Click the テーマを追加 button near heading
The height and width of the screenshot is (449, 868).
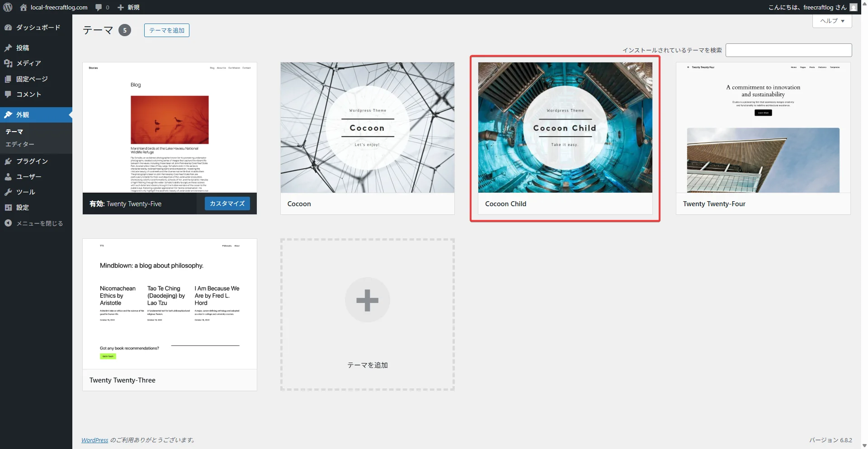[x=167, y=30]
